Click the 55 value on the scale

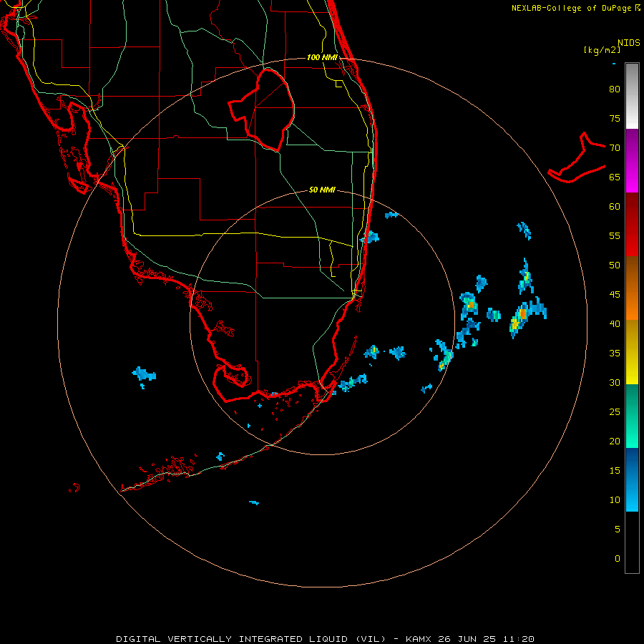615,235
